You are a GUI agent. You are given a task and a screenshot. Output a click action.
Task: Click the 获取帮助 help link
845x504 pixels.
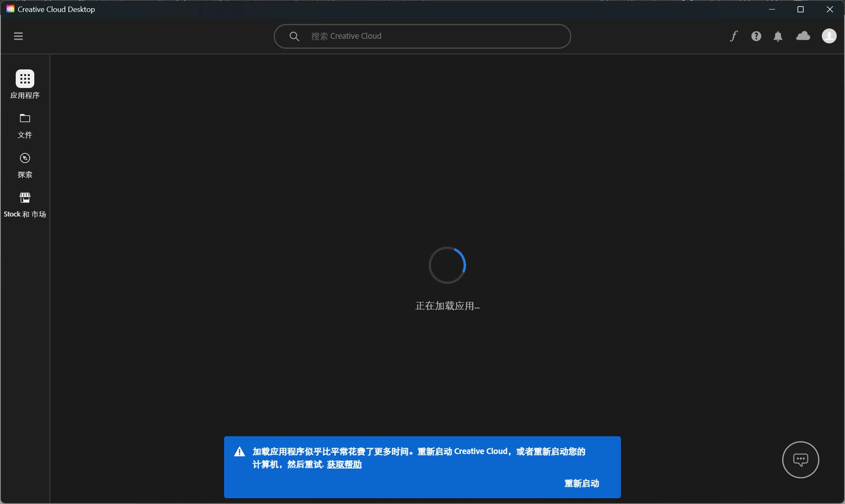[x=344, y=464]
